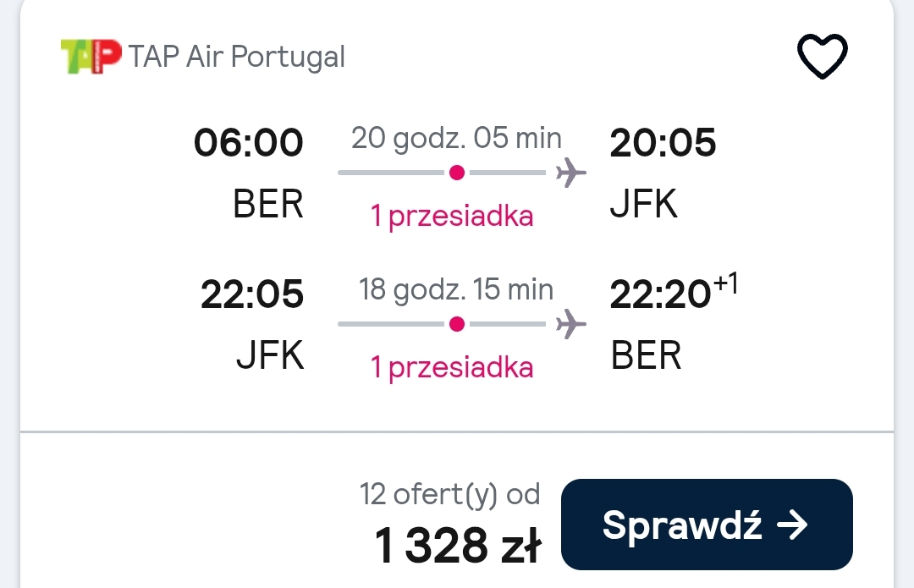Click the 20:05 arrival time
This screenshot has width=914, height=588.
[663, 143]
